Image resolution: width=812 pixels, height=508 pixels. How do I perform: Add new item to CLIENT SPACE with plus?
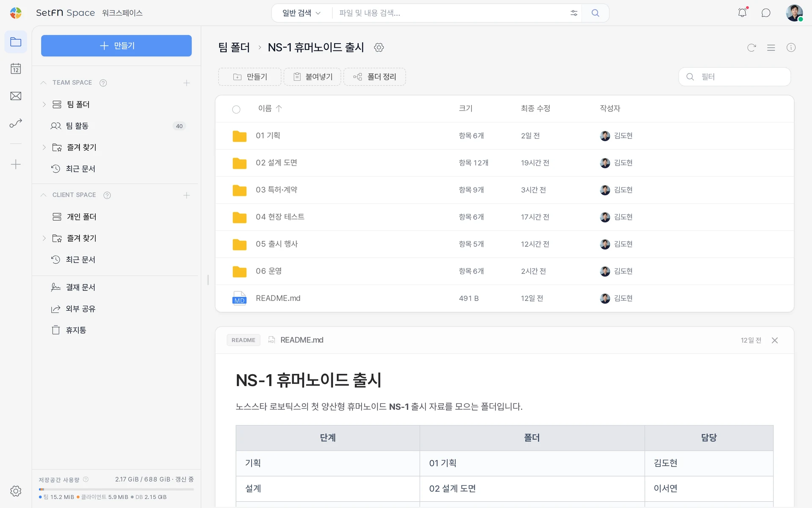[x=187, y=195]
